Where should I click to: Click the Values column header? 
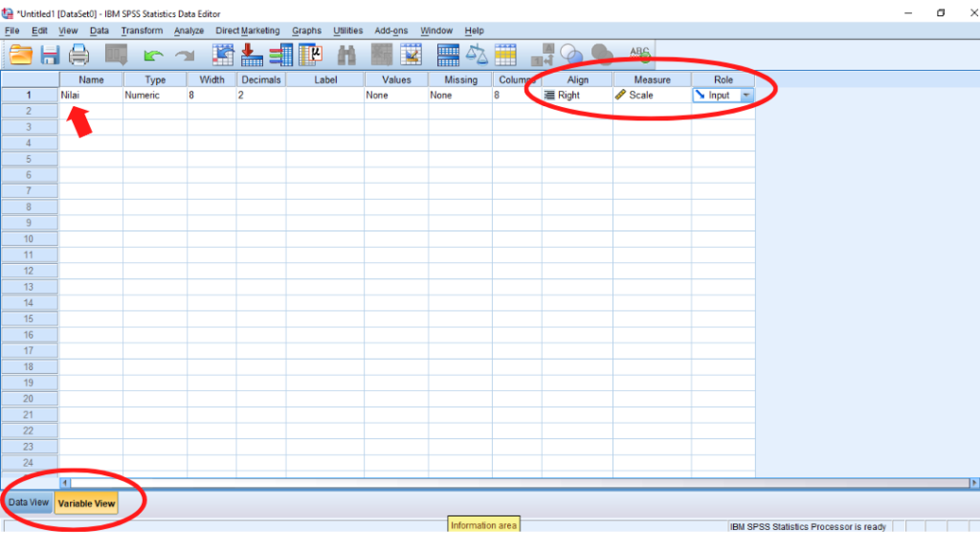tap(396, 80)
